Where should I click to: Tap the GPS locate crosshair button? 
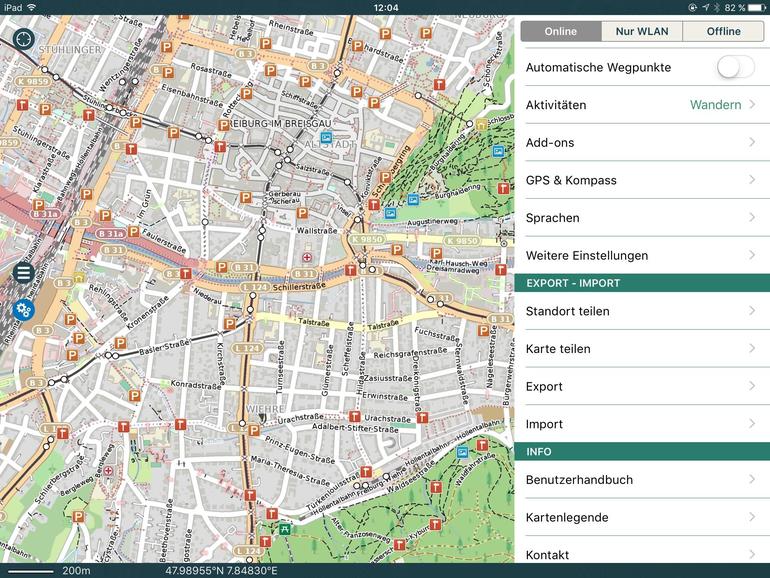(24, 39)
